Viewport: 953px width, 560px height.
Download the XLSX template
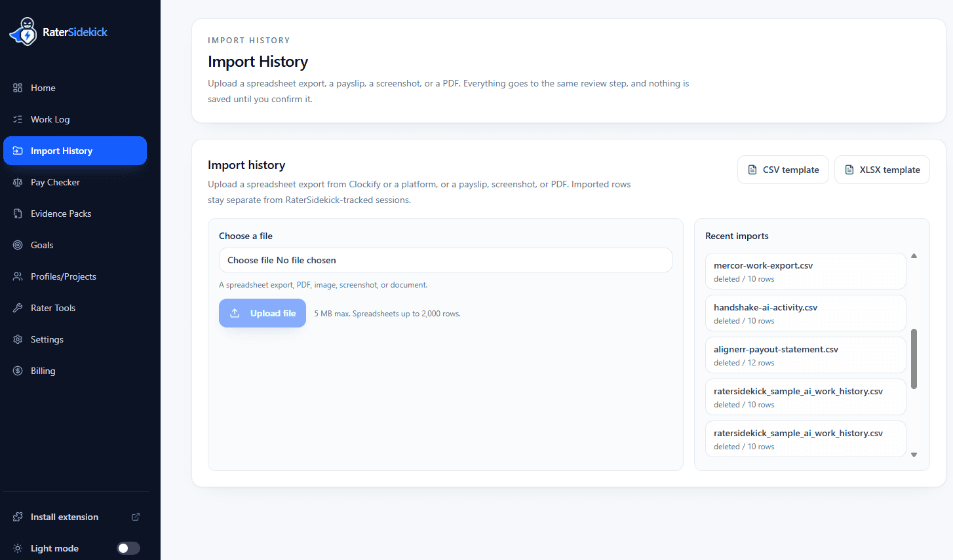882,170
